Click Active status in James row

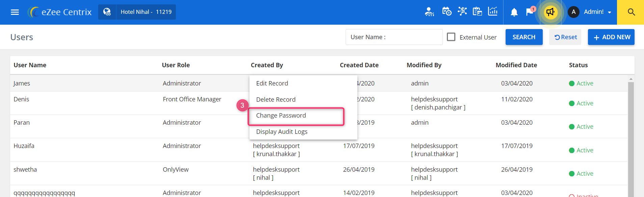pos(581,83)
